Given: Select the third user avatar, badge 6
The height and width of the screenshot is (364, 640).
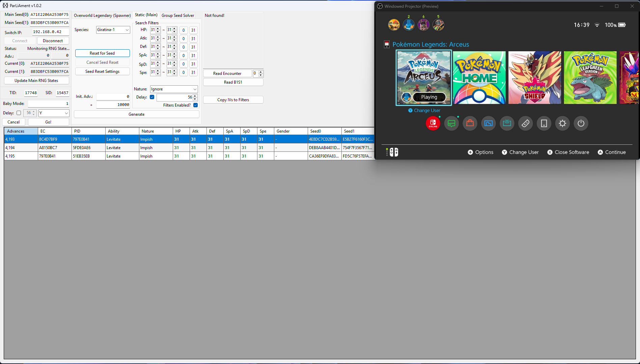Looking at the screenshot, I should coord(423,25).
